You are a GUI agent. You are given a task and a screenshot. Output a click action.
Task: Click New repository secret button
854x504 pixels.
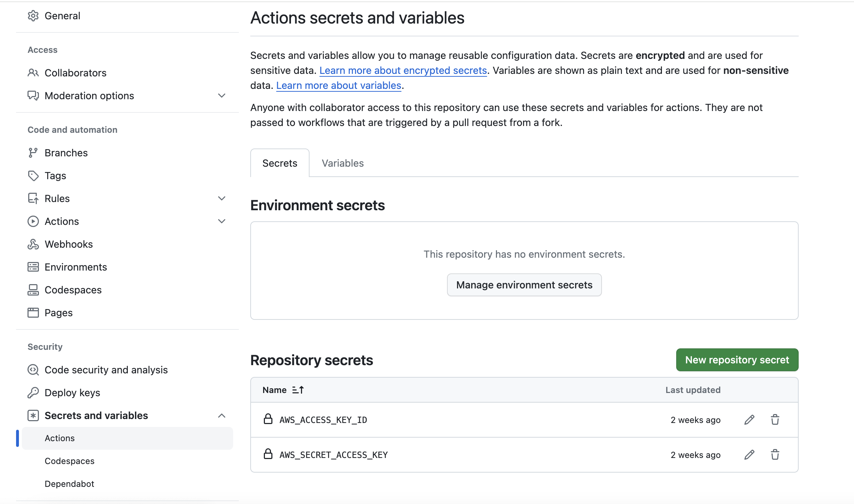[737, 360]
